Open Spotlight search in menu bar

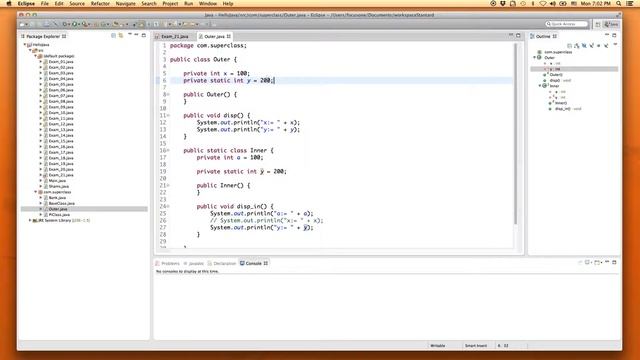pos(619,3)
